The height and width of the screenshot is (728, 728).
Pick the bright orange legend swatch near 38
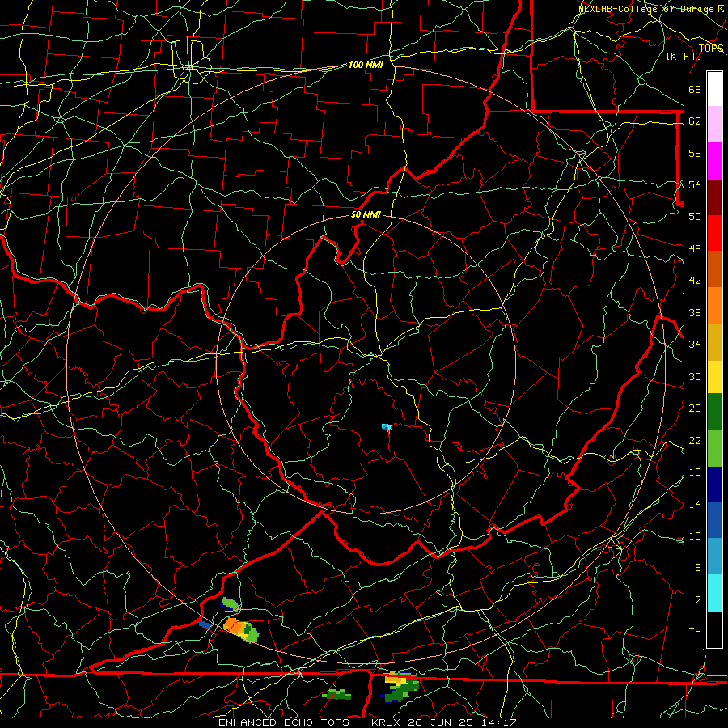click(x=714, y=306)
